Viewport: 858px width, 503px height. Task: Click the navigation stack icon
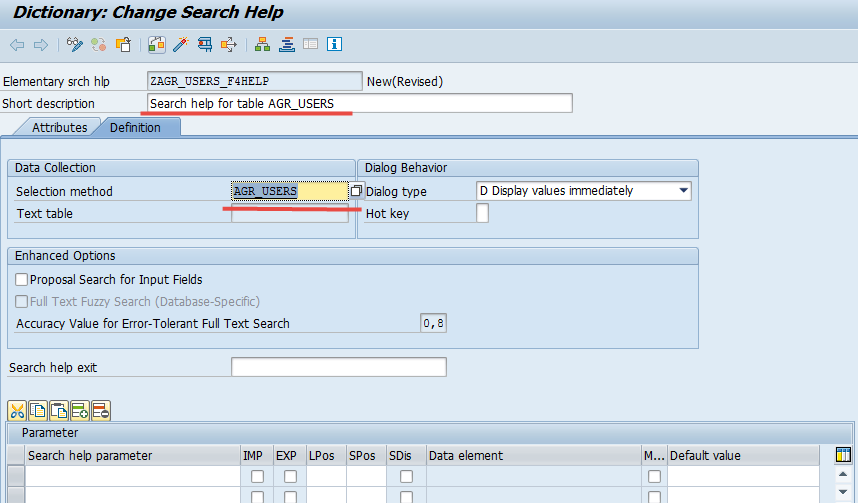(287, 44)
